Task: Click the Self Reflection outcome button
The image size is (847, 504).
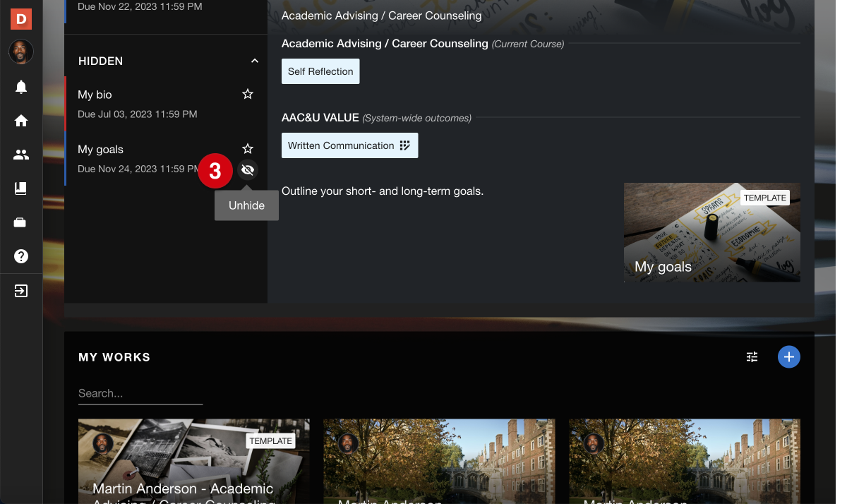Action: (320, 71)
